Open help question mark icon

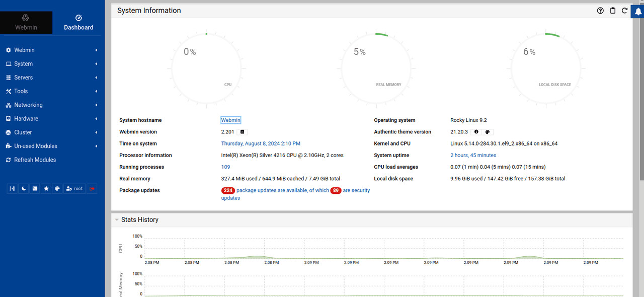(x=600, y=11)
